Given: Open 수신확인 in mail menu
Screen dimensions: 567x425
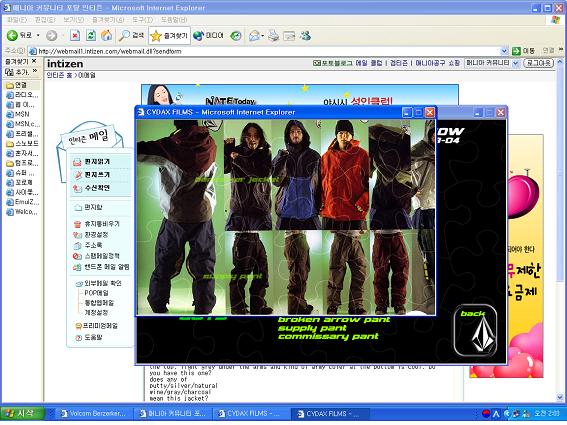Looking at the screenshot, I should click(92, 188).
